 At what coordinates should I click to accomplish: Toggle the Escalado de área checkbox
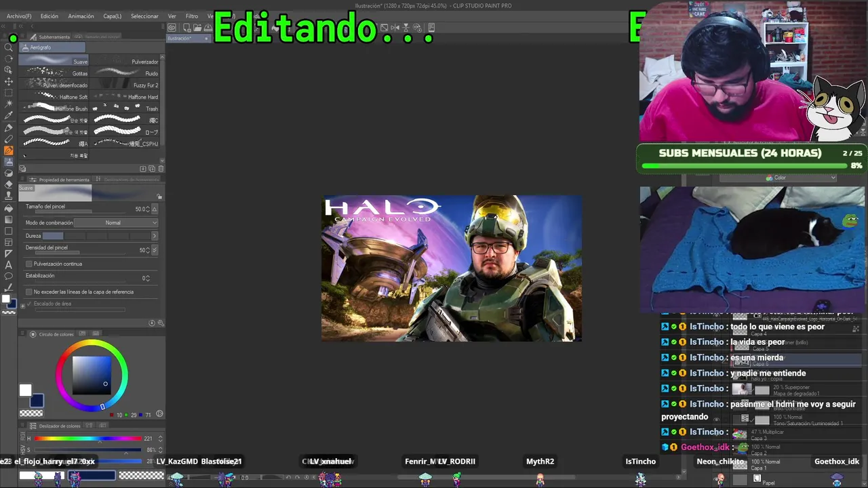click(x=29, y=304)
